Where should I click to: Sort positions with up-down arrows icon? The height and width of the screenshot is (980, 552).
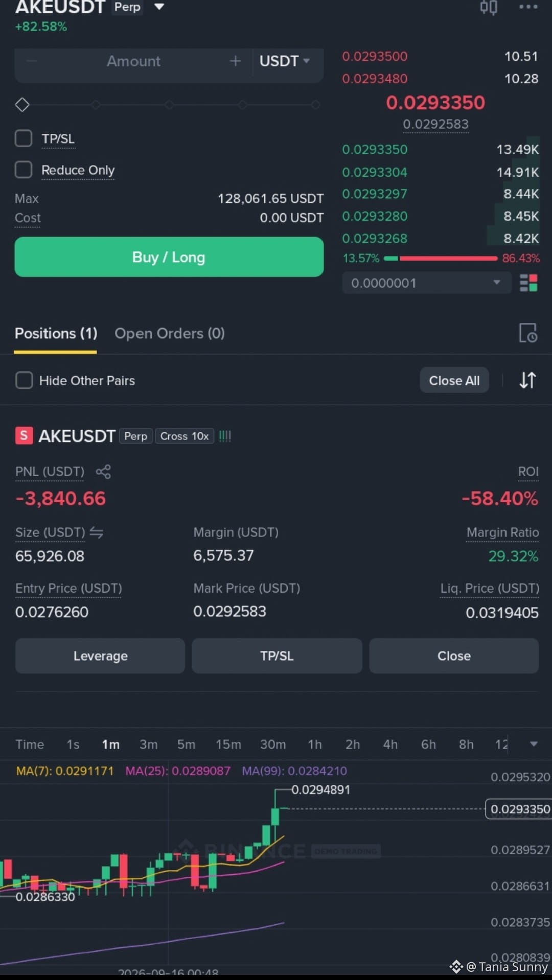click(527, 380)
